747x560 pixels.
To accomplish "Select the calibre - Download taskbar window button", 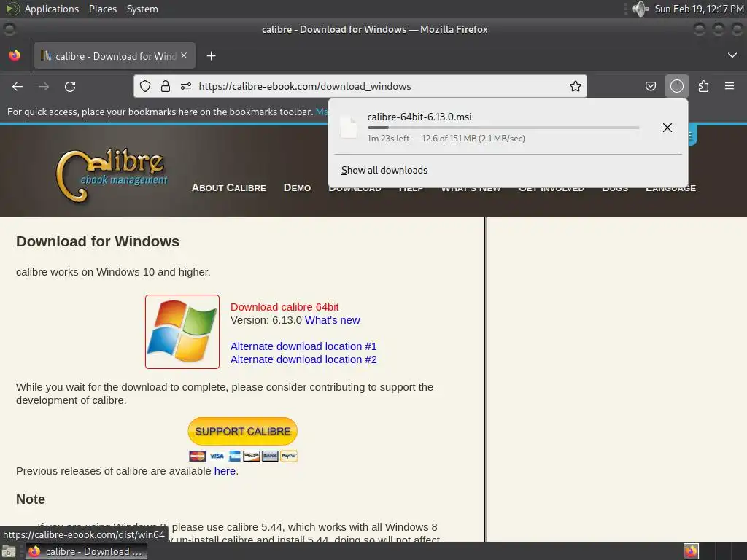I will click(86, 551).
